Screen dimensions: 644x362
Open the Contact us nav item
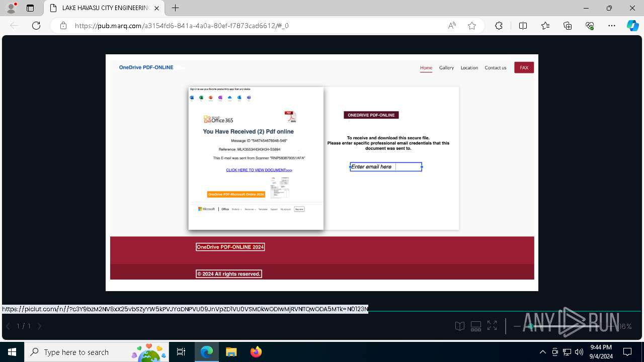tap(495, 68)
